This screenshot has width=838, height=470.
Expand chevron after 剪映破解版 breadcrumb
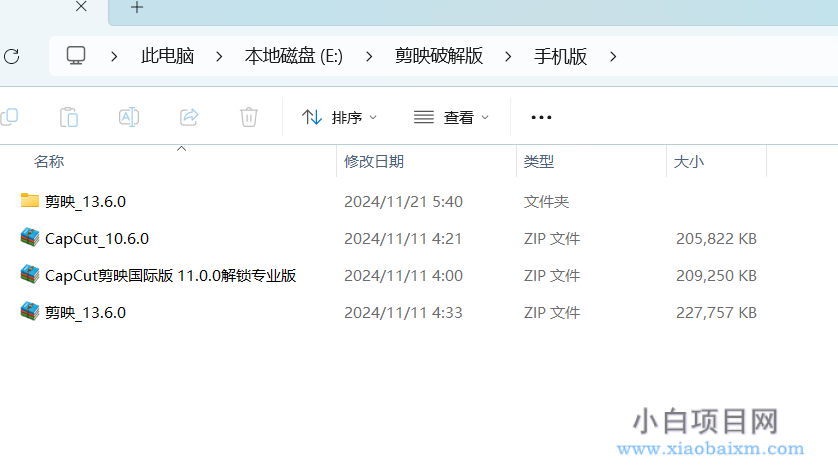click(508, 56)
